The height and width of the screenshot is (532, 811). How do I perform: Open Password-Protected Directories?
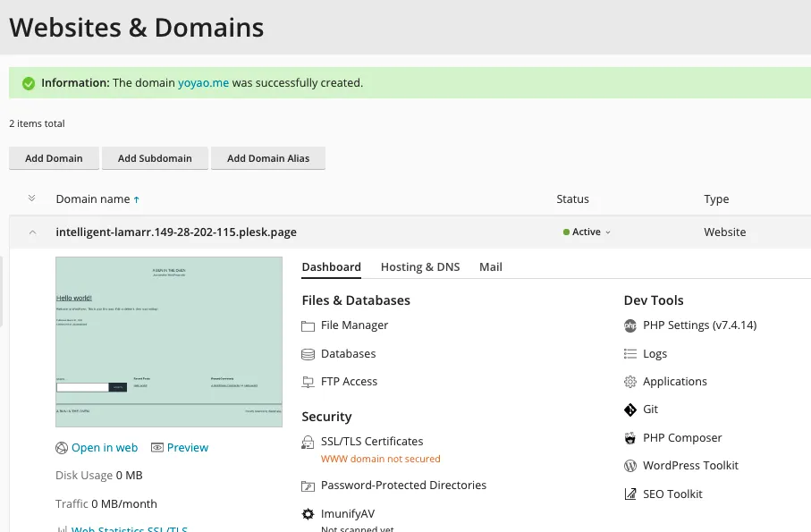coord(308,485)
